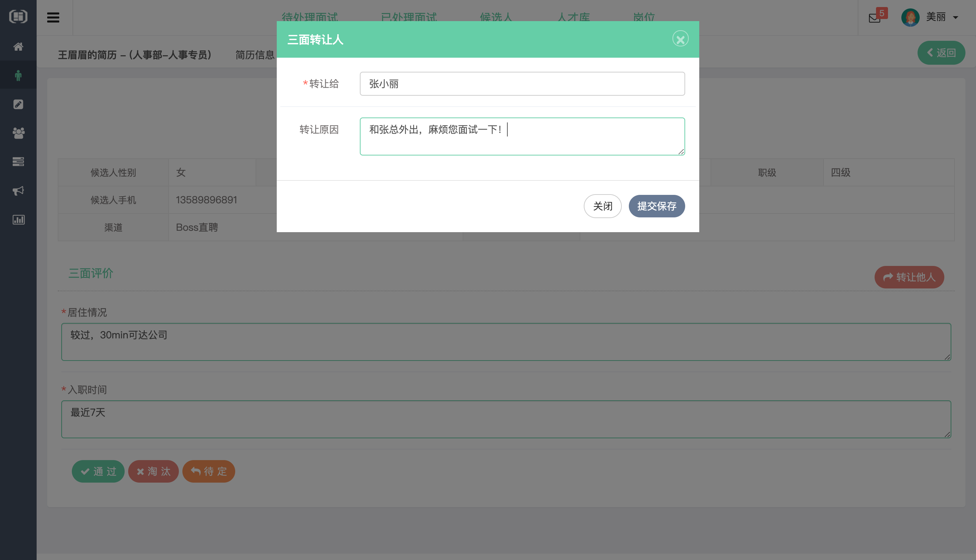Screen dimensions: 976x560
Task: Open the 待处理面试 menu item
Action: pos(309,17)
